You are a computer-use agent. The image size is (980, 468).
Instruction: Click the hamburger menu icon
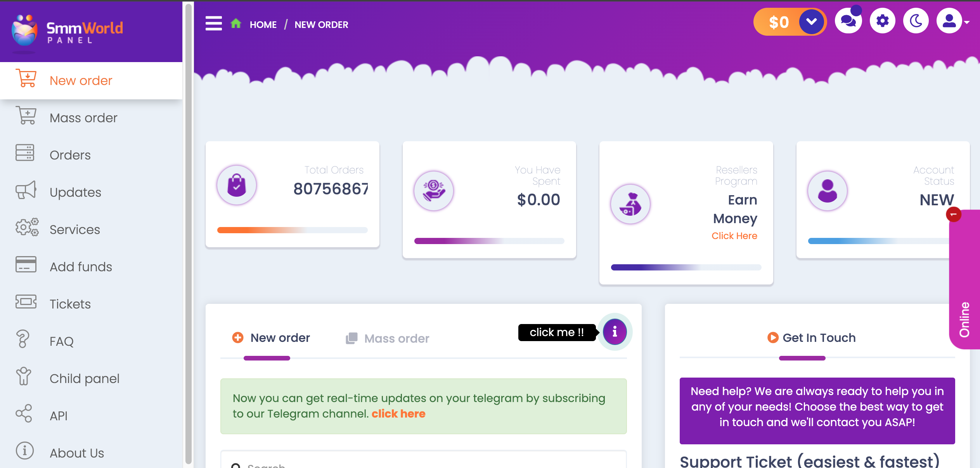click(213, 23)
